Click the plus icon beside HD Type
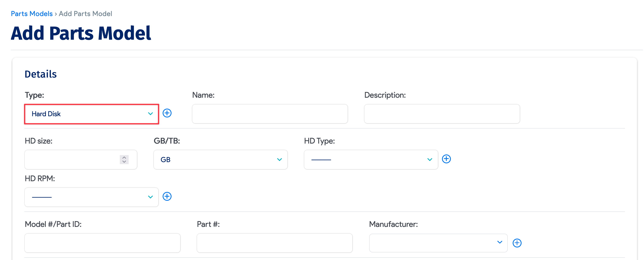The height and width of the screenshot is (260, 644). pyautogui.click(x=447, y=159)
